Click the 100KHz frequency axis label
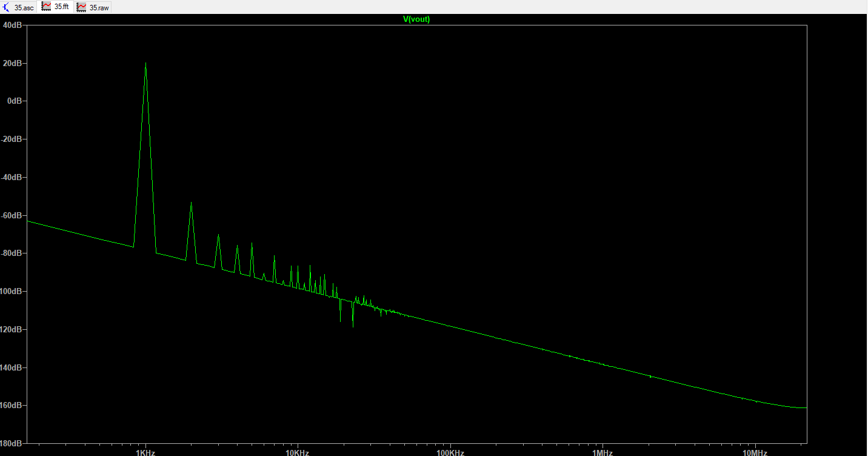 [x=450, y=453]
